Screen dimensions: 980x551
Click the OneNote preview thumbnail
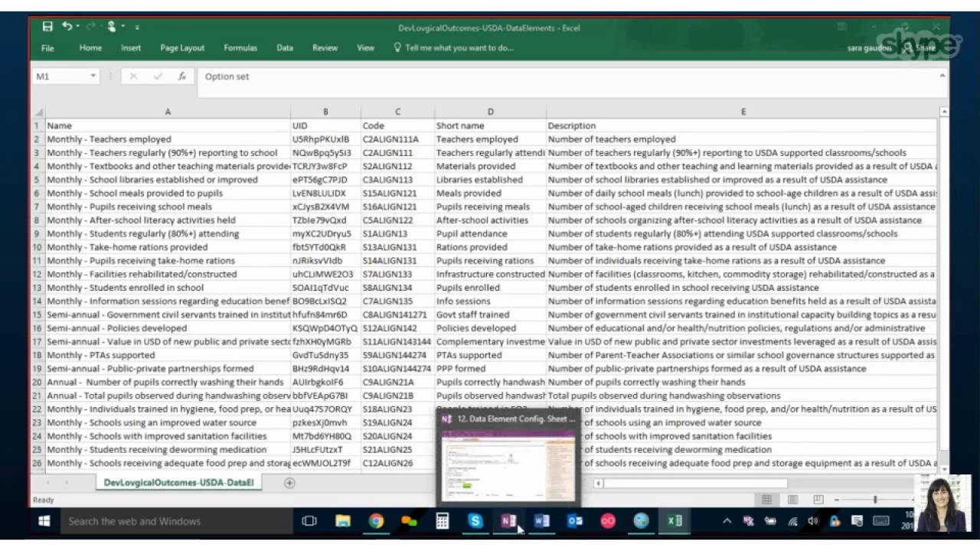(x=507, y=465)
